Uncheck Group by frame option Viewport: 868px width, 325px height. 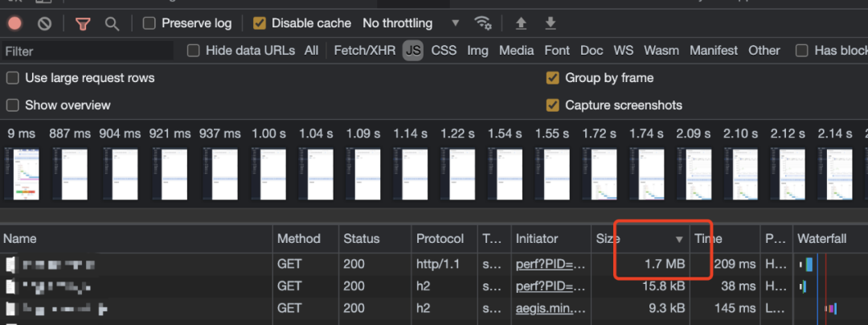pyautogui.click(x=553, y=78)
